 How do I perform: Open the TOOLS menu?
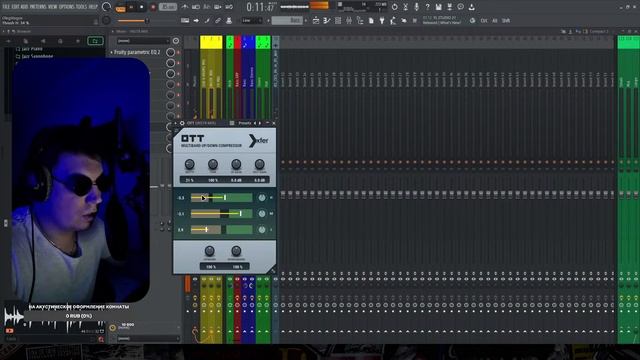tap(82, 7)
